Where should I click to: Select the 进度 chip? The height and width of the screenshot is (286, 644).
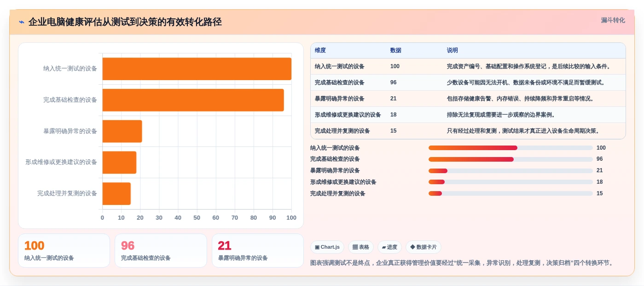pyautogui.click(x=389, y=247)
